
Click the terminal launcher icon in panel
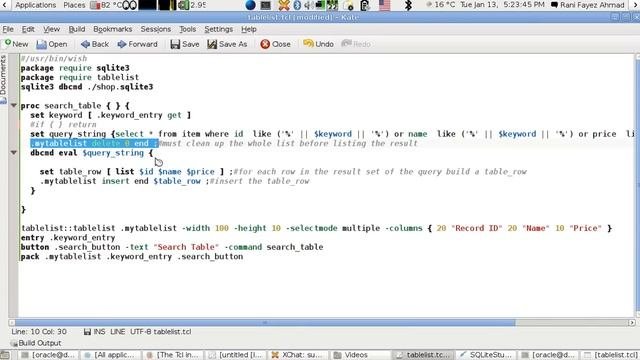266,5
